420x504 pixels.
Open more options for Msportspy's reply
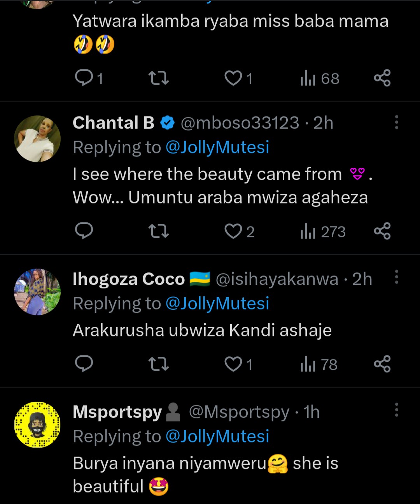click(397, 410)
